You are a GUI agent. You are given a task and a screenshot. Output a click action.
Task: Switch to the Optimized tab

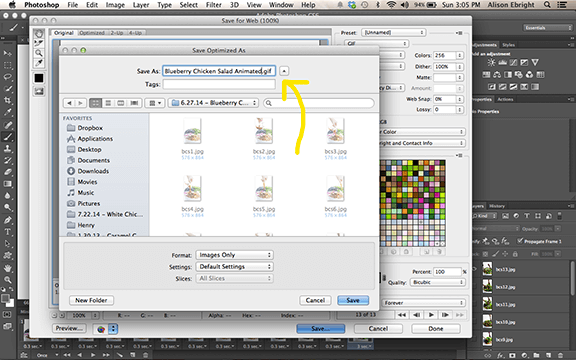92,33
